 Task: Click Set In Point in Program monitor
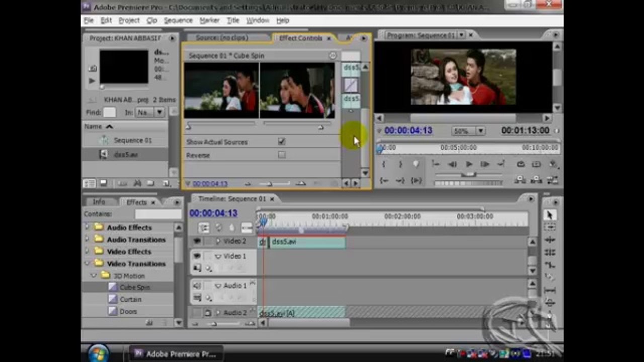pos(384,164)
